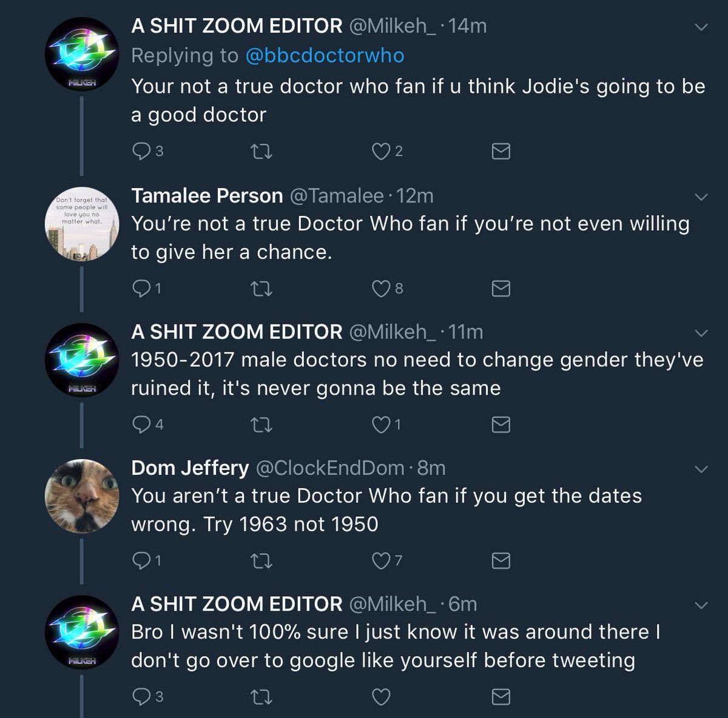The image size is (728, 718).
Task: Like the 'Bro I wasn't 100% sure' tweet
Action: [x=381, y=697]
